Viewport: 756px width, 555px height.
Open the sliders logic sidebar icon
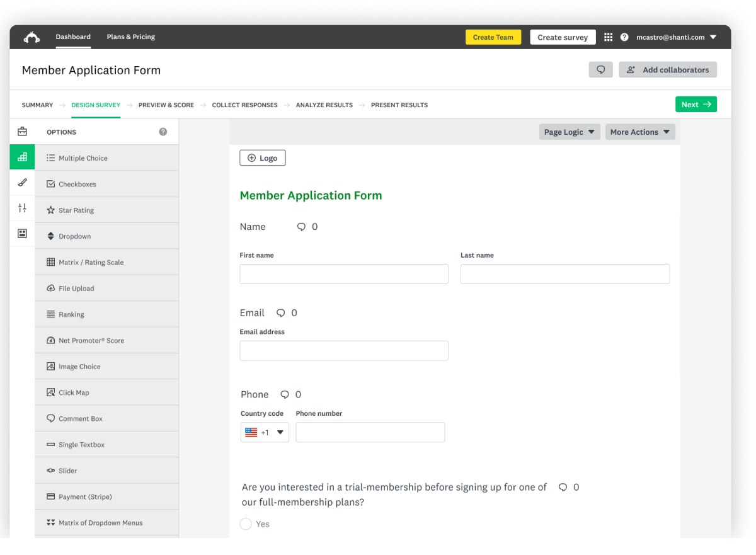click(23, 208)
